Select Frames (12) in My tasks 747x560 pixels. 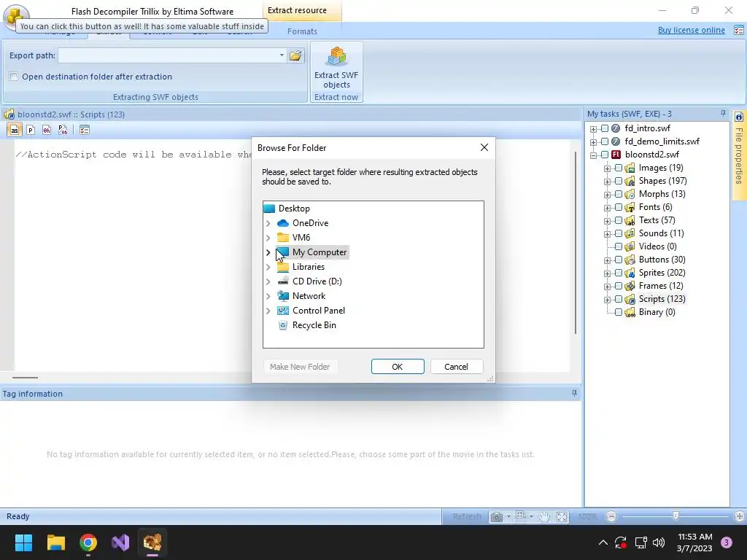point(661,286)
